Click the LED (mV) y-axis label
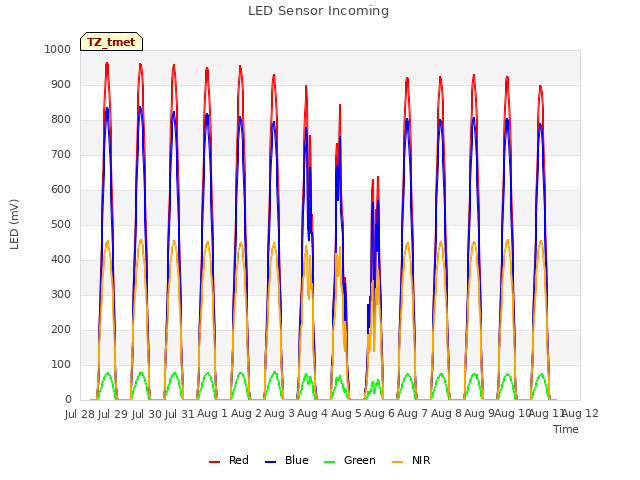The width and height of the screenshot is (640, 480). 14,224
